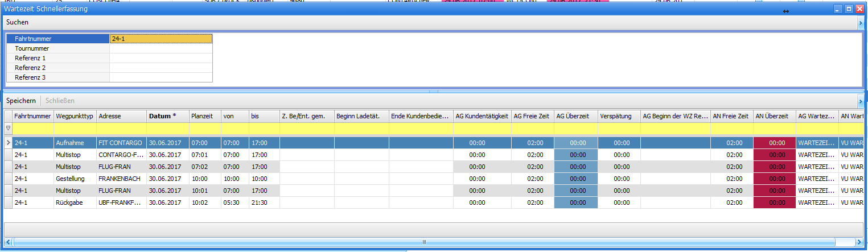Screen dimensions: 868x252
Task: Close the Wartezeit Schnellerfassung window
Action: (x=859, y=9)
